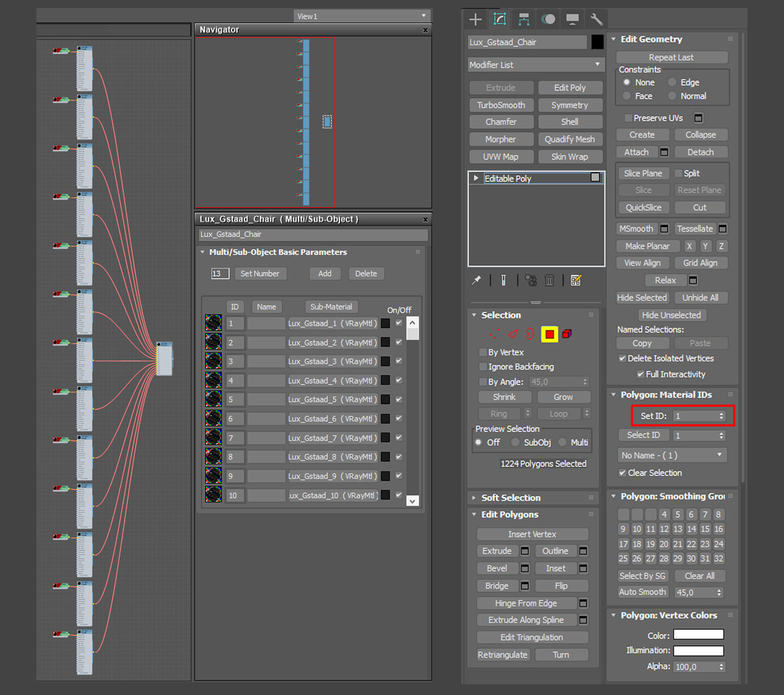This screenshot has width=784, height=695.
Task: Collapse the Edit Polygons rollout
Action: point(474,515)
